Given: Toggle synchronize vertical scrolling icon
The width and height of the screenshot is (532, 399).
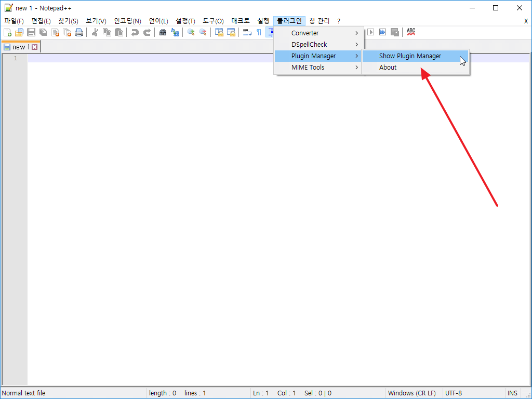Looking at the screenshot, I should point(219,32).
